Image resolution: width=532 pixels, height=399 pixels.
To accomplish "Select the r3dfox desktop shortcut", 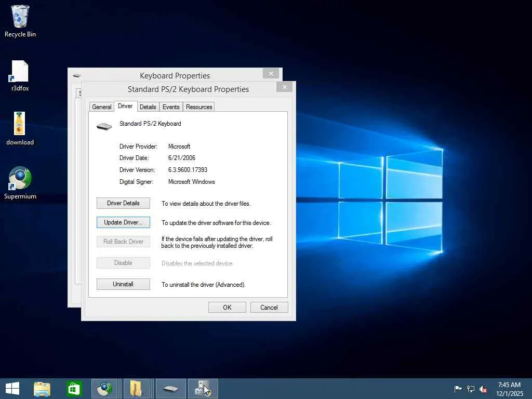I will [20, 75].
